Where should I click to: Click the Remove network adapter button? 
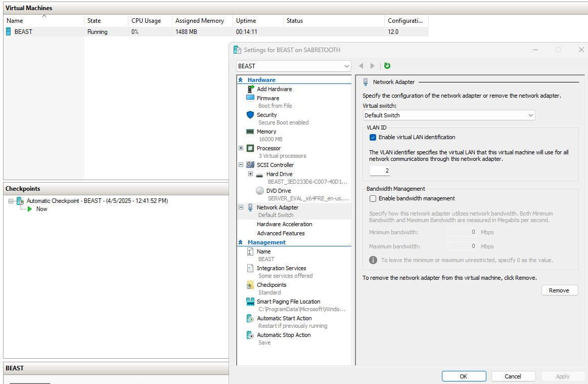tap(559, 290)
